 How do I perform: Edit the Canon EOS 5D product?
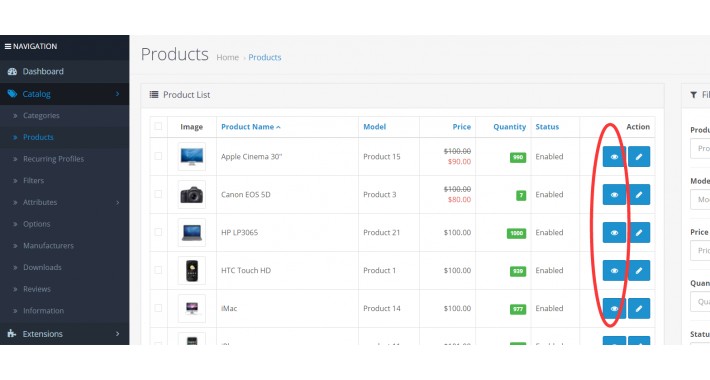click(x=639, y=194)
